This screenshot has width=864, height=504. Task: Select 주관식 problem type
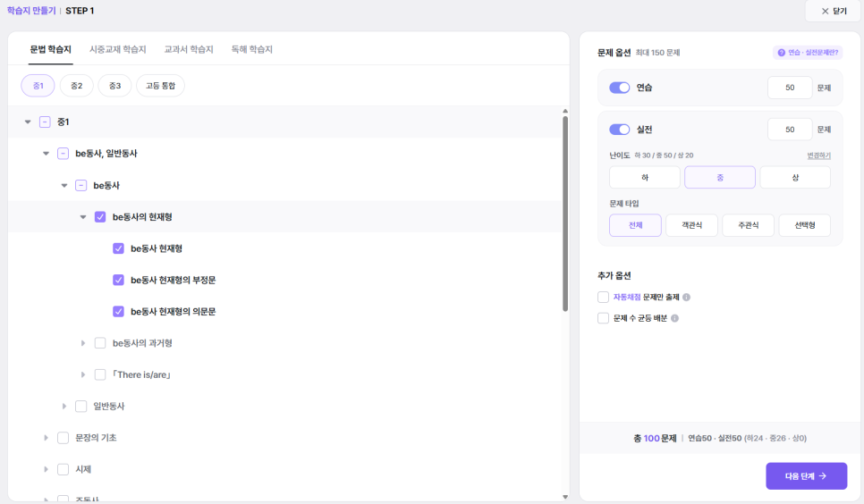click(749, 225)
